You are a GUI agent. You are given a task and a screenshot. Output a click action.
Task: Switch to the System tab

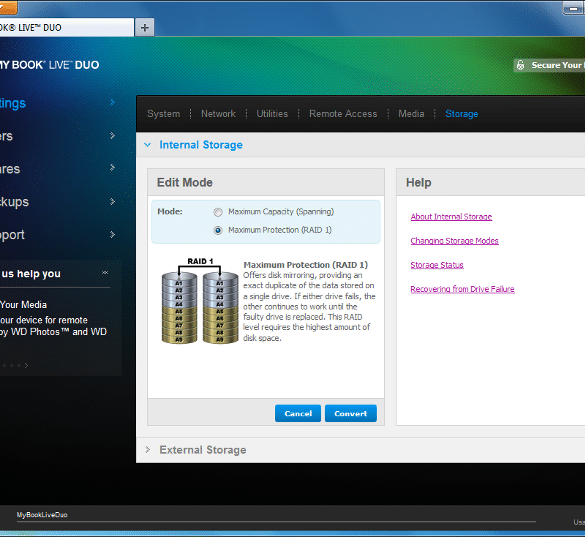point(163,114)
